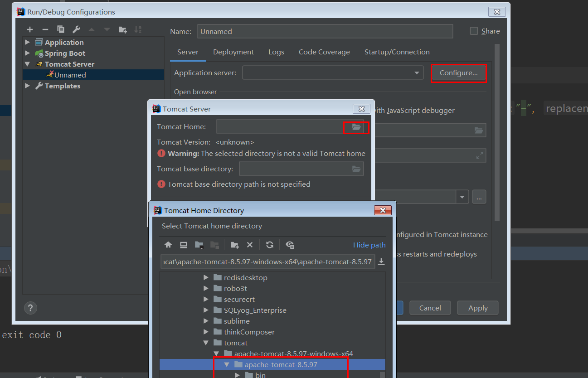Screen dimensions: 588x378
Task: Click the directory path text field
Action: (x=268, y=262)
